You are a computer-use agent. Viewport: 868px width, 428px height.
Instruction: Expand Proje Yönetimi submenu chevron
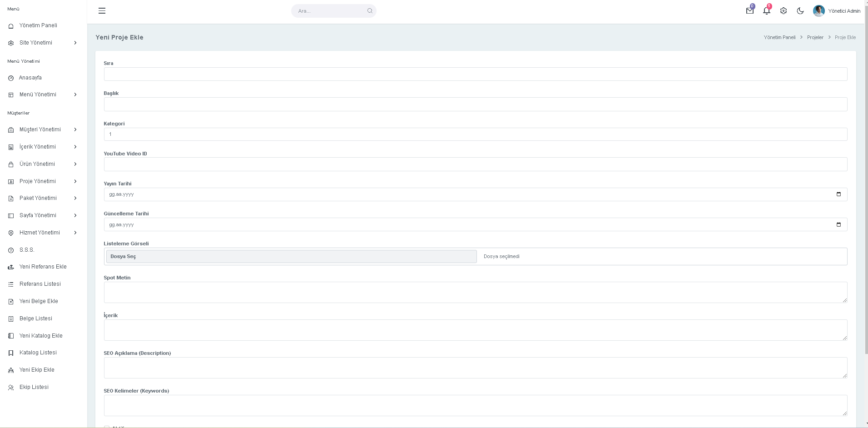coord(75,181)
